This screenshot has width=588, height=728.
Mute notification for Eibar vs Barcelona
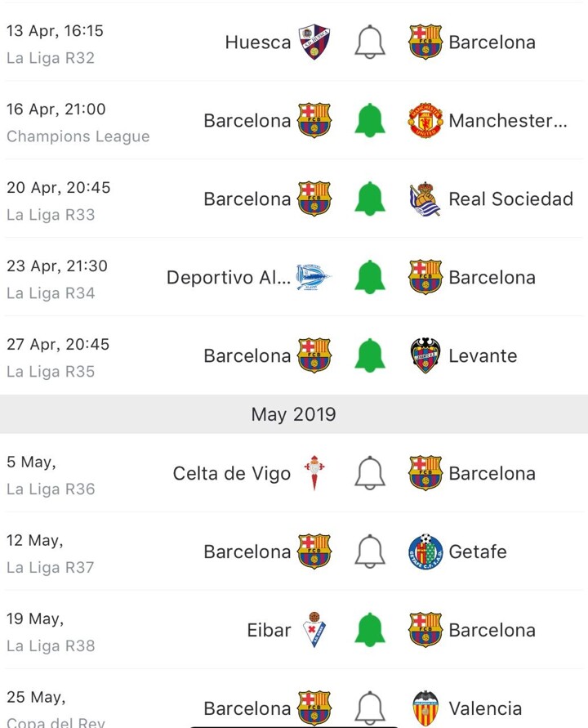pos(369,630)
